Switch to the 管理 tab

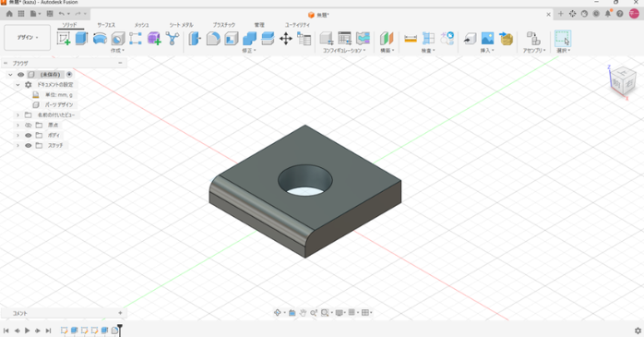click(x=259, y=25)
